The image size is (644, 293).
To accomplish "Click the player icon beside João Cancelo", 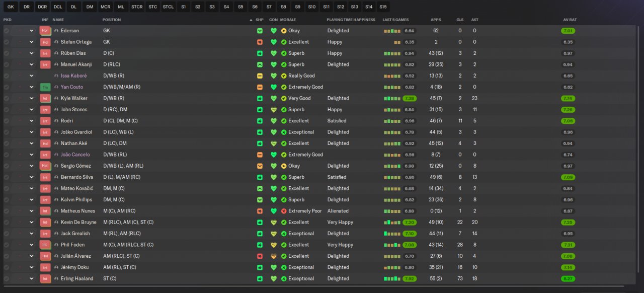I will point(56,155).
